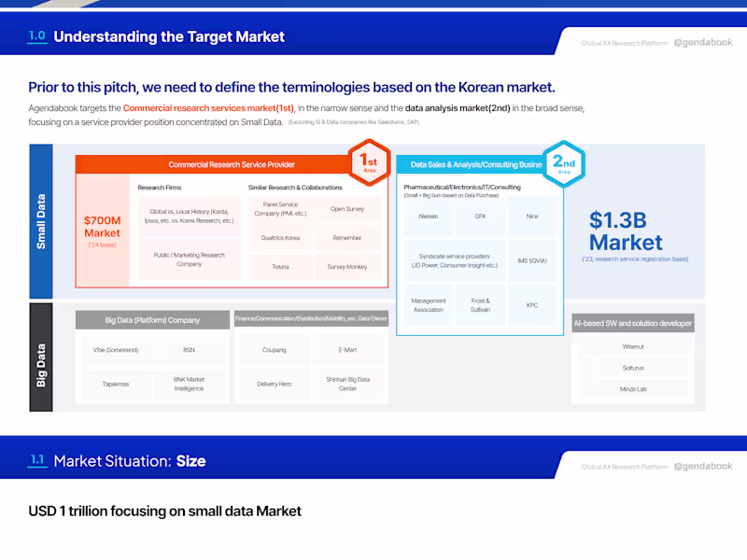The height and width of the screenshot is (560, 747).
Task: Click the 'RSN' cell
Action: pos(190,350)
